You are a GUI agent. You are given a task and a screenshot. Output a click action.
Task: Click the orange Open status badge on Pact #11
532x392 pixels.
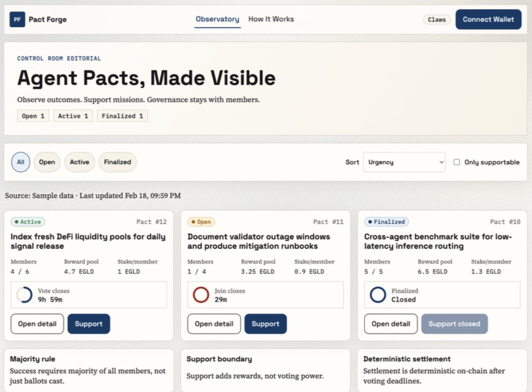click(x=201, y=222)
